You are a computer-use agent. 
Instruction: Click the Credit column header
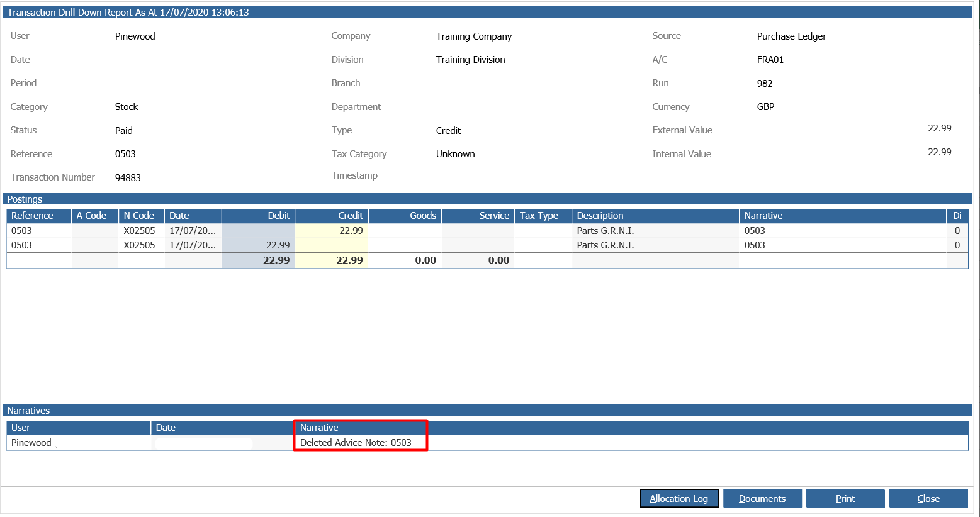(x=331, y=216)
